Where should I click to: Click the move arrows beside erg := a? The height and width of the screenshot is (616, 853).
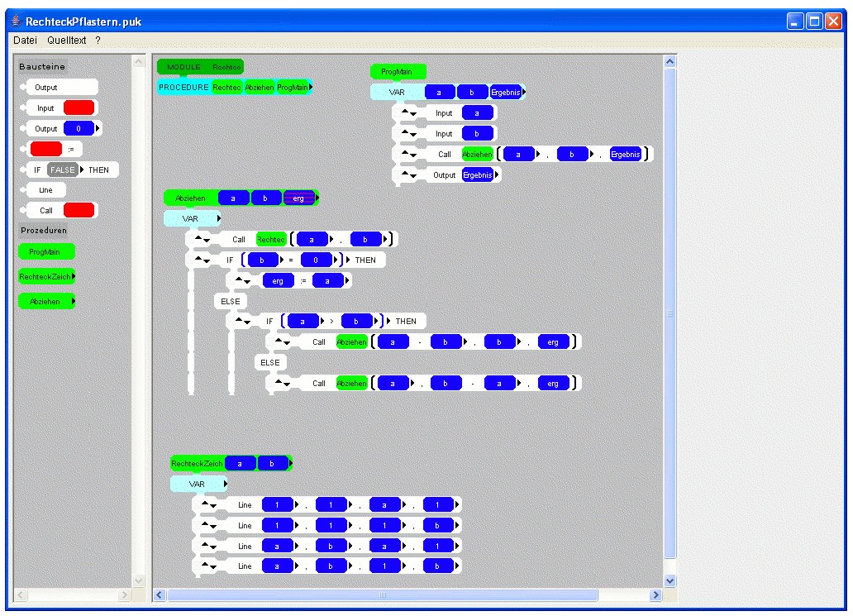(243, 281)
